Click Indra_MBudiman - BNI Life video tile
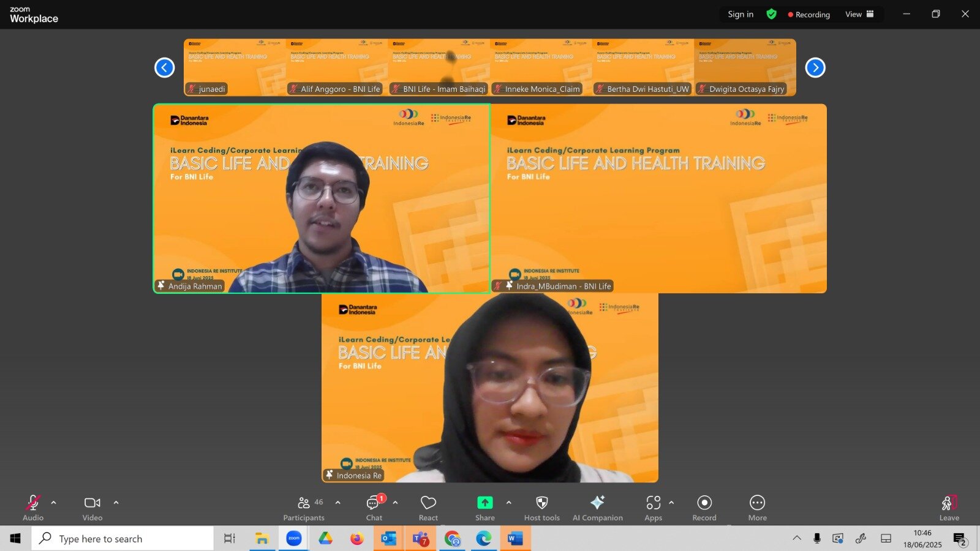 pyautogui.click(x=658, y=198)
